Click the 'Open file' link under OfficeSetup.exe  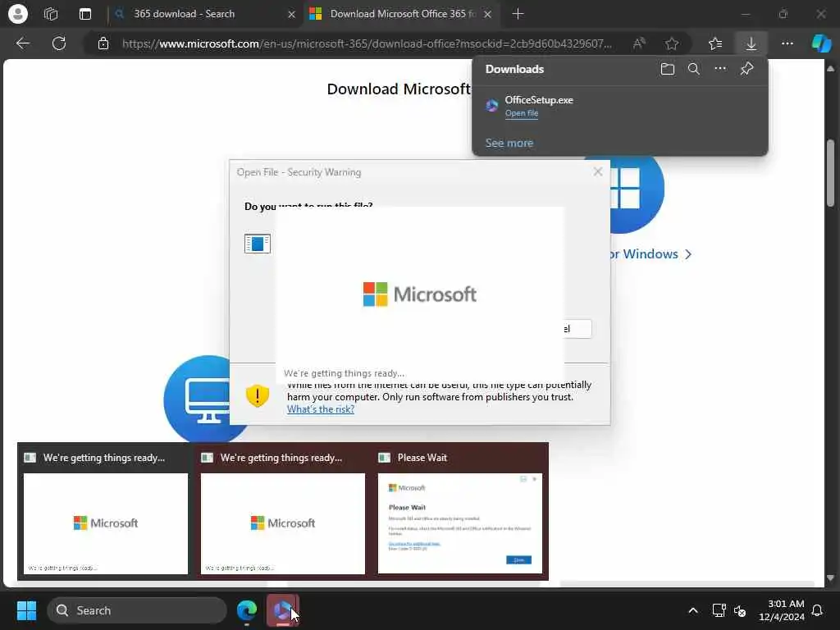click(521, 113)
